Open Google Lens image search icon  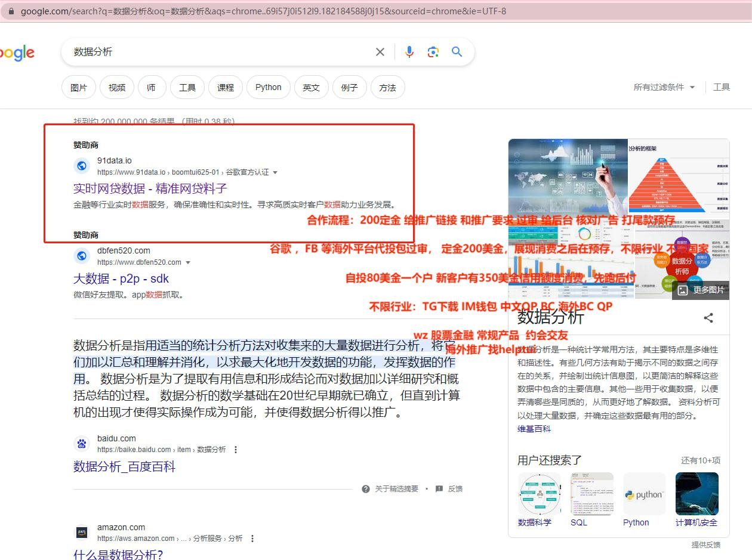coord(433,52)
